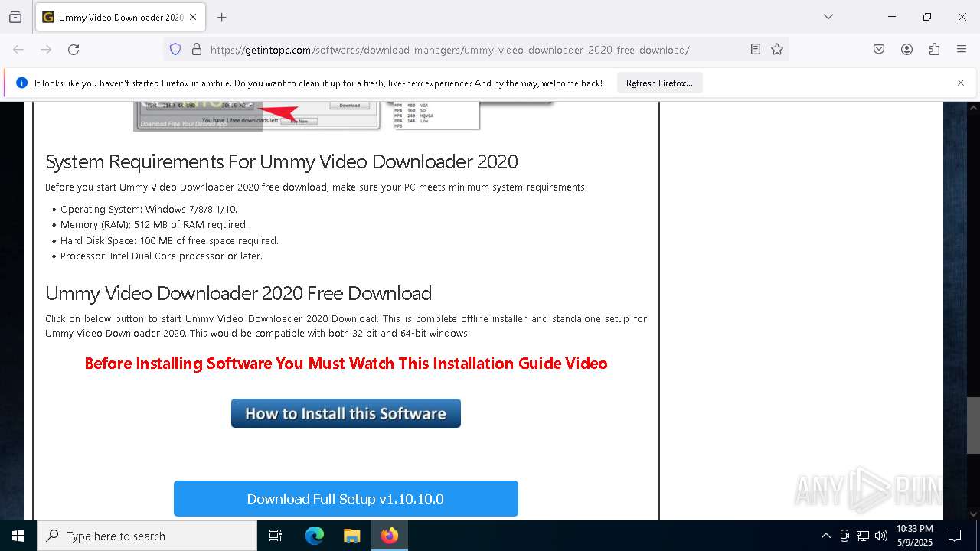This screenshot has width=980, height=551.
Task: Dismiss the refresh Firefox notification bar
Action: point(961,83)
